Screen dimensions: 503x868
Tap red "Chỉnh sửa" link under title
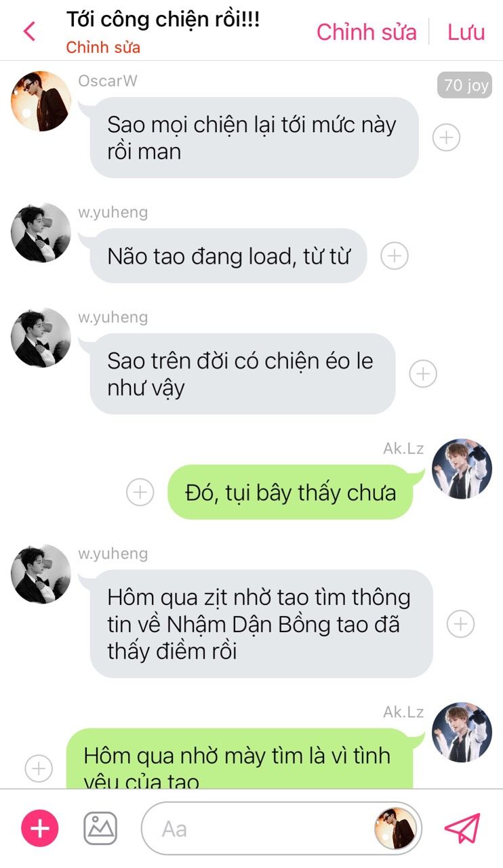103,47
